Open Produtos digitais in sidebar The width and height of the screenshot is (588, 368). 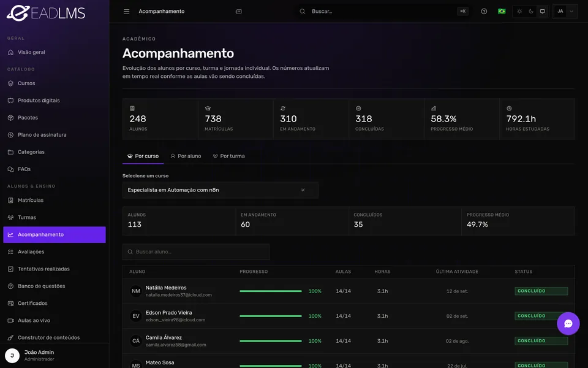(55, 101)
